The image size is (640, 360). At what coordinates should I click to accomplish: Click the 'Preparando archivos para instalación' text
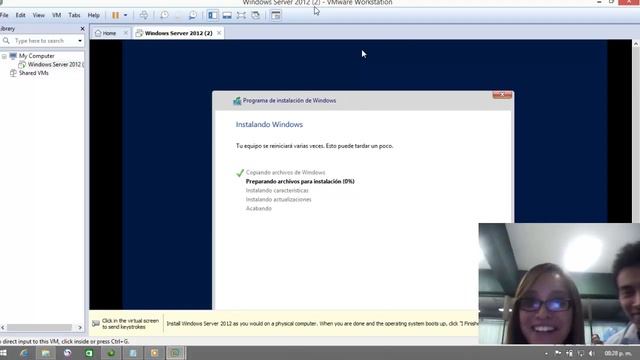pos(300,182)
